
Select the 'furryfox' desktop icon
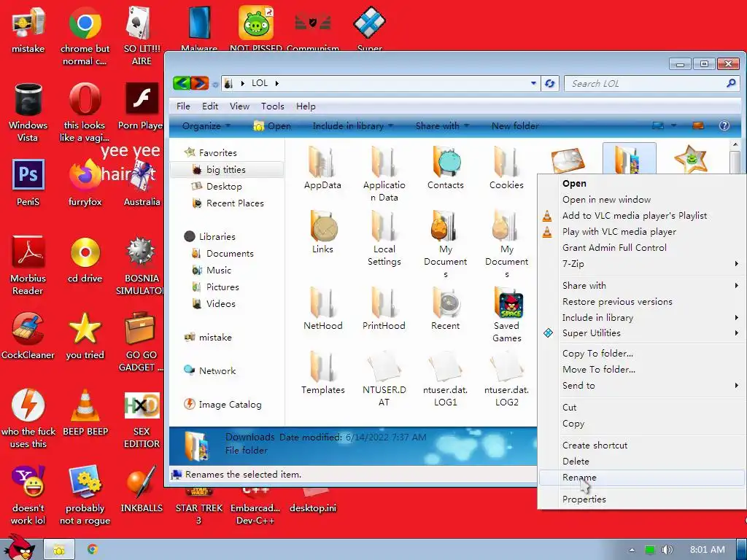85,183
